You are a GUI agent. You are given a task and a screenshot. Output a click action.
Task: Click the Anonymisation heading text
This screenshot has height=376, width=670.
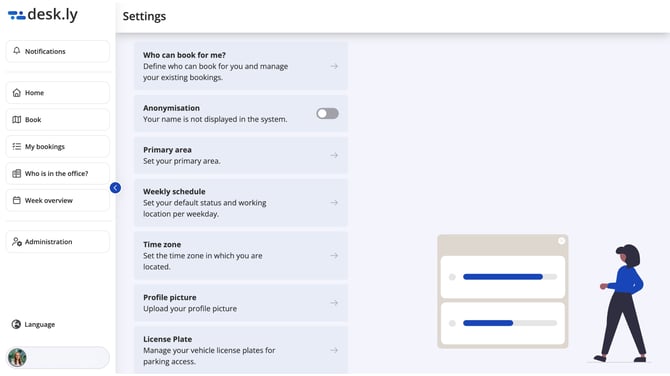point(171,108)
